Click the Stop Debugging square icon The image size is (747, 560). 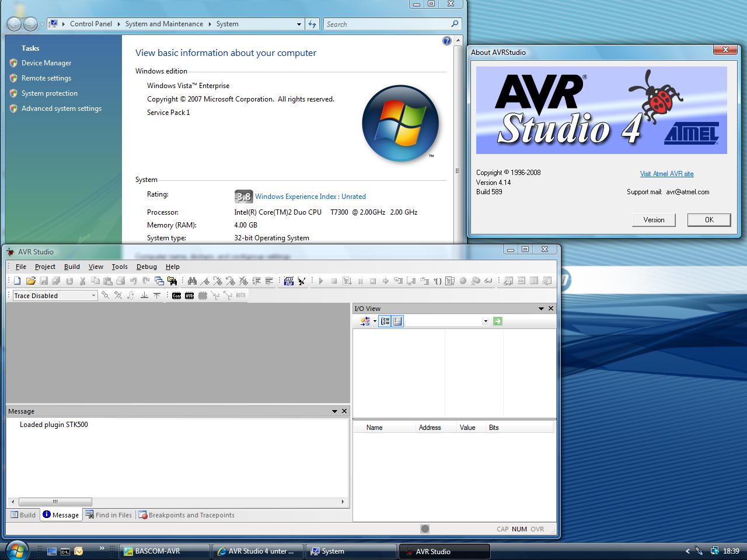point(334,281)
